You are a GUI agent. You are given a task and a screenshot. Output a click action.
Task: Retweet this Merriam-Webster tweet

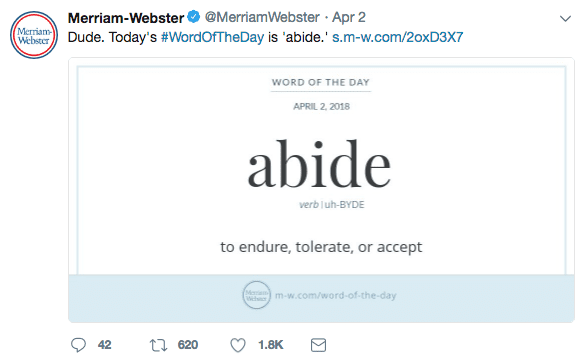click(158, 345)
